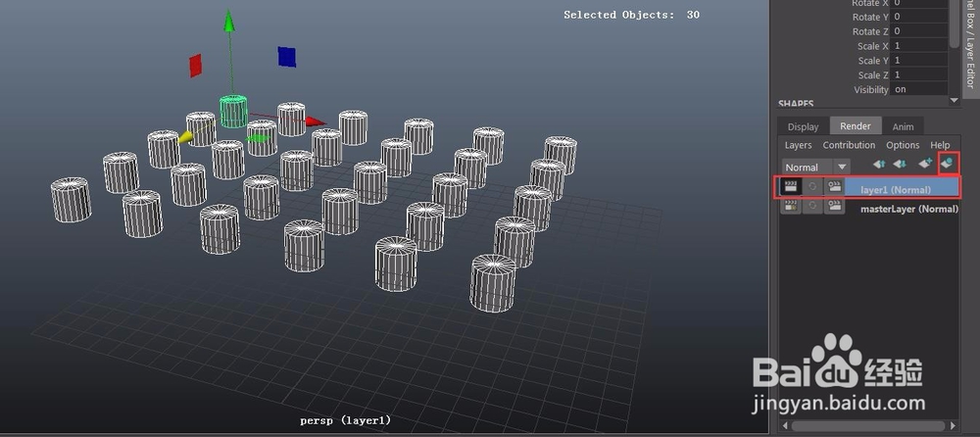Click the channel box scroll down arrow
The height and width of the screenshot is (437, 980).
(954, 100)
